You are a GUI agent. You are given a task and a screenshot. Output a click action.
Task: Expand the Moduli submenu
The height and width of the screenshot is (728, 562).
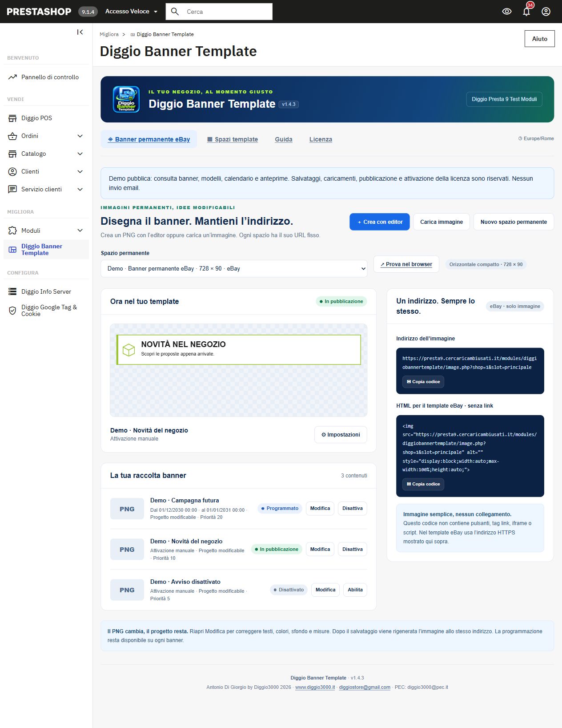80,231
